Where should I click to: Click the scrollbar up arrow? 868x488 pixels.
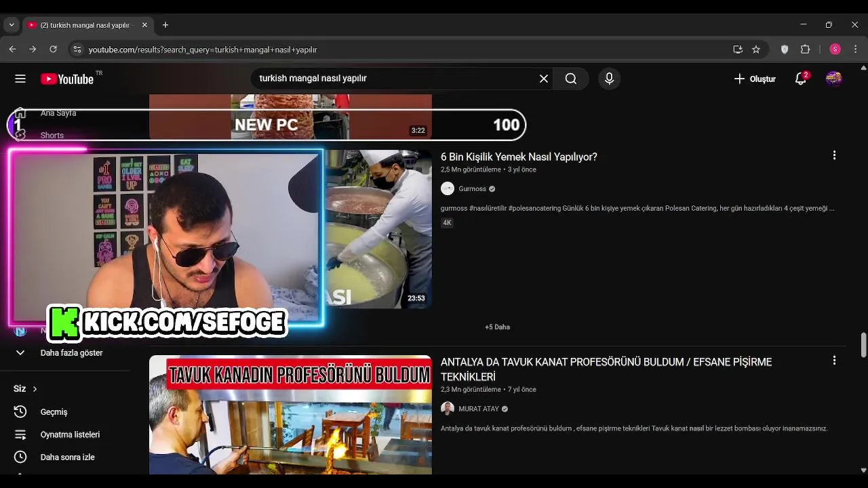pyautogui.click(x=863, y=68)
